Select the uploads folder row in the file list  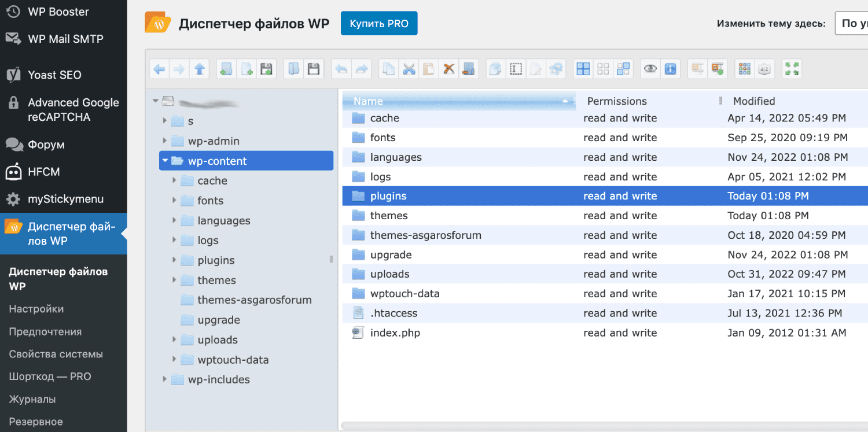pyautogui.click(x=605, y=274)
